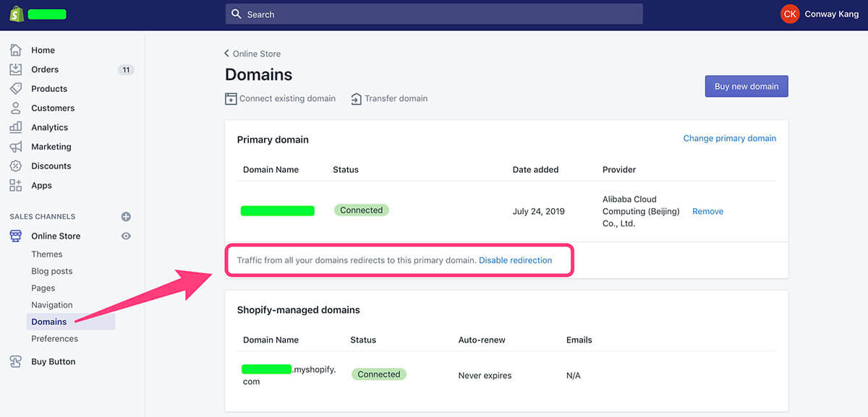The height and width of the screenshot is (417, 868).
Task: Click the Home house icon
Action: (x=16, y=50)
